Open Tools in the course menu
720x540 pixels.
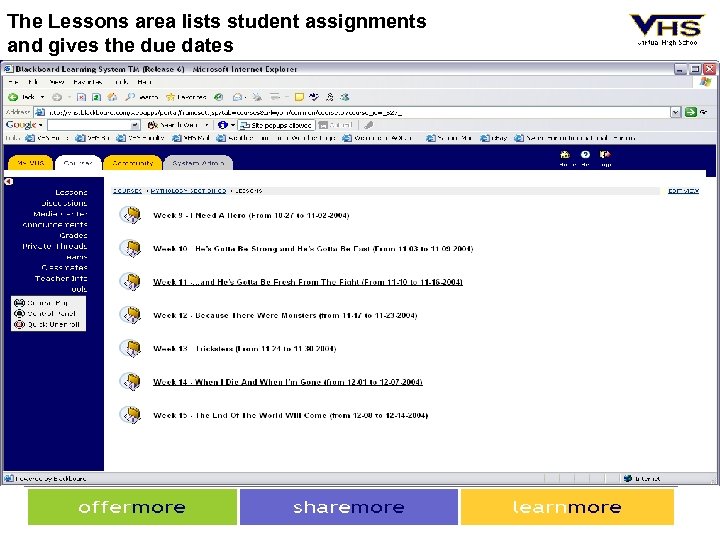point(79,289)
